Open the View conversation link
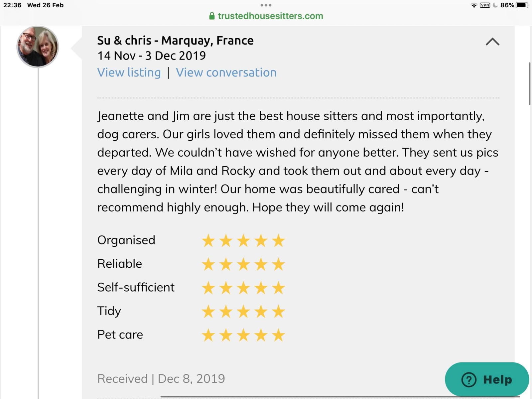The image size is (532, 399). tap(226, 72)
